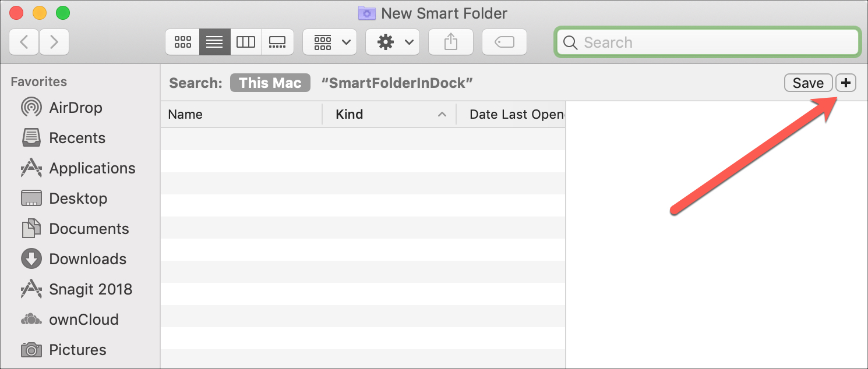Screen dimensions: 868x369
Task: Open the Downloads folder in the sidebar
Action: 87,258
